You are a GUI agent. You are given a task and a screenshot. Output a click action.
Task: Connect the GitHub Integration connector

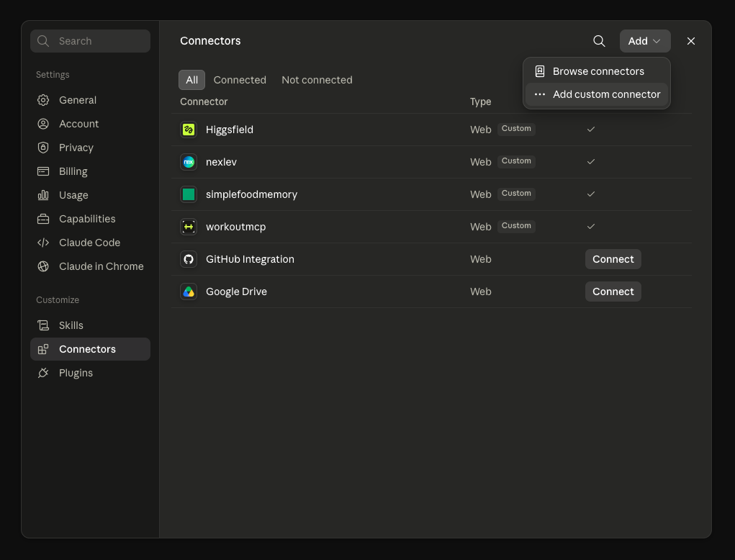[613, 259]
